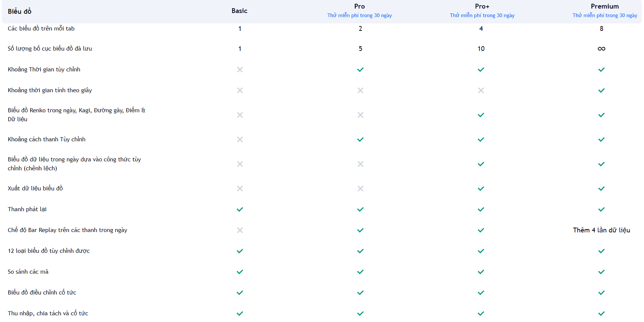Click Basic cross for 'Xuất dữ liệu biểu đồ'
Image resolution: width=644 pixels, height=322 pixels.
(240, 189)
